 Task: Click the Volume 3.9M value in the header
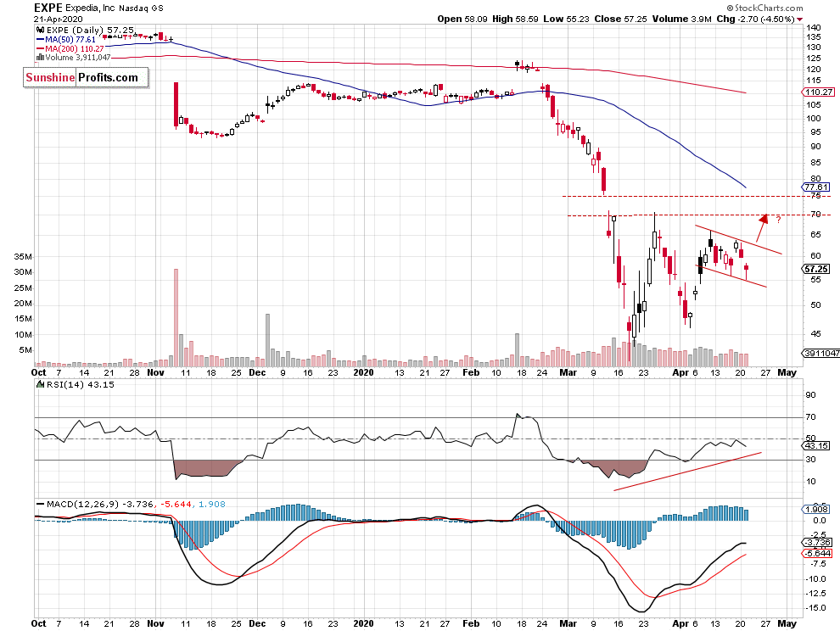[x=682, y=19]
